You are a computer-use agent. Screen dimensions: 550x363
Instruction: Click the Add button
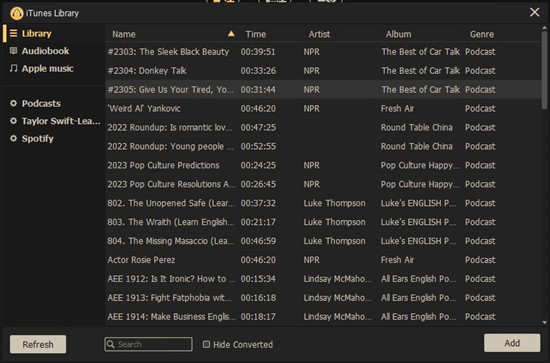(512, 343)
